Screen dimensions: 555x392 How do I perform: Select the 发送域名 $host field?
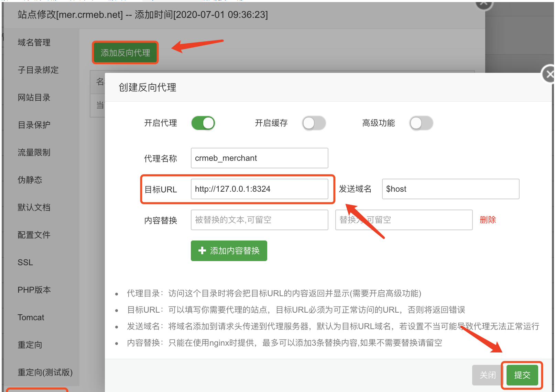450,189
